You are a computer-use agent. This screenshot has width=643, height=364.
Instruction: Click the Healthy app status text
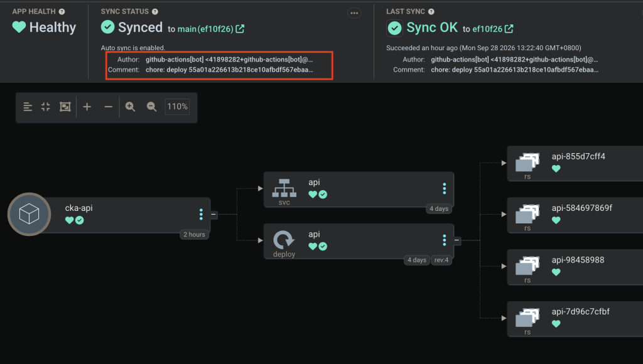point(53,28)
